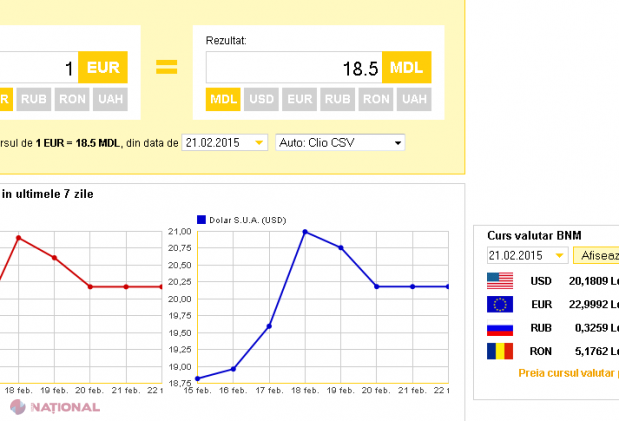Click the United States flag icon
This screenshot has height=421, width=619.
[499, 281]
